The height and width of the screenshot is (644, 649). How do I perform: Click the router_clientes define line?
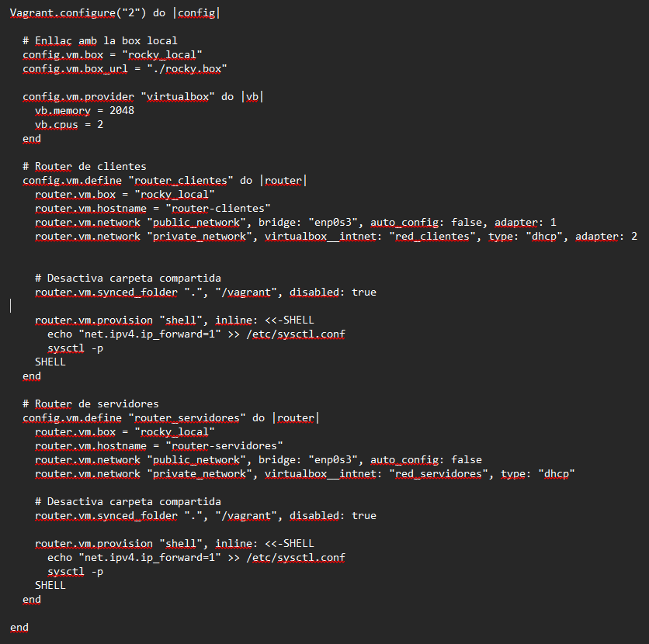point(165,180)
